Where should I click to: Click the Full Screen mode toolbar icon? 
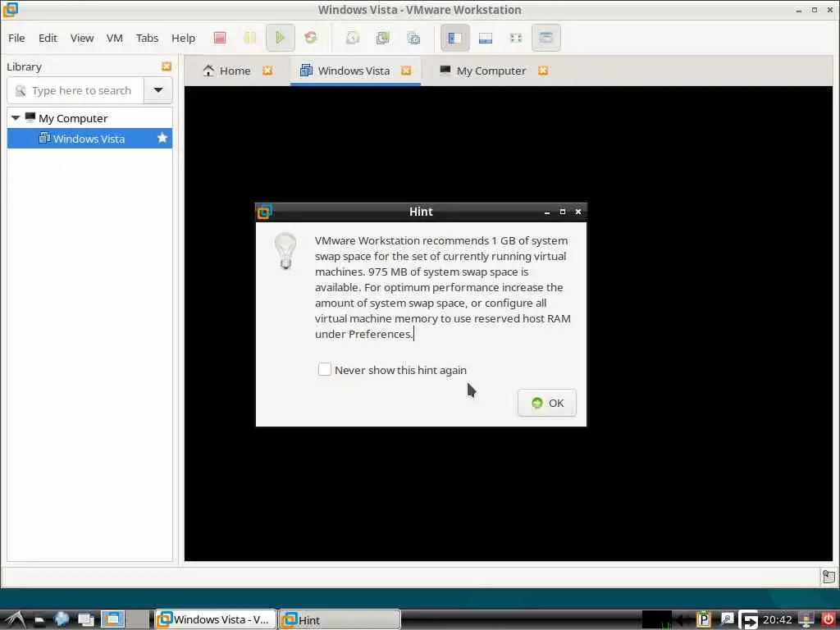516,38
